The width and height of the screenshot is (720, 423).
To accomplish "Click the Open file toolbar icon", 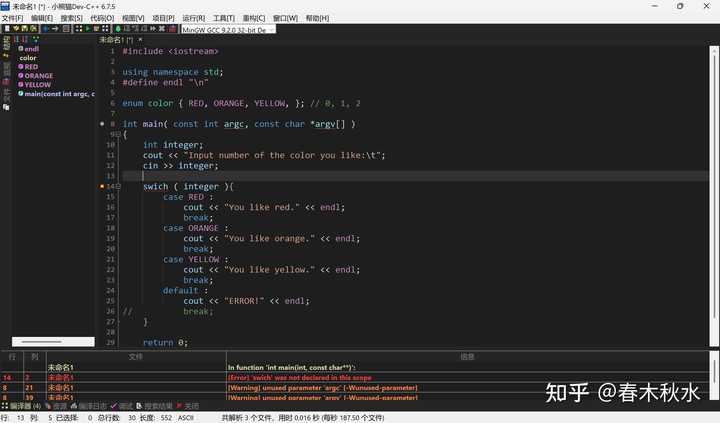I will coord(16,28).
